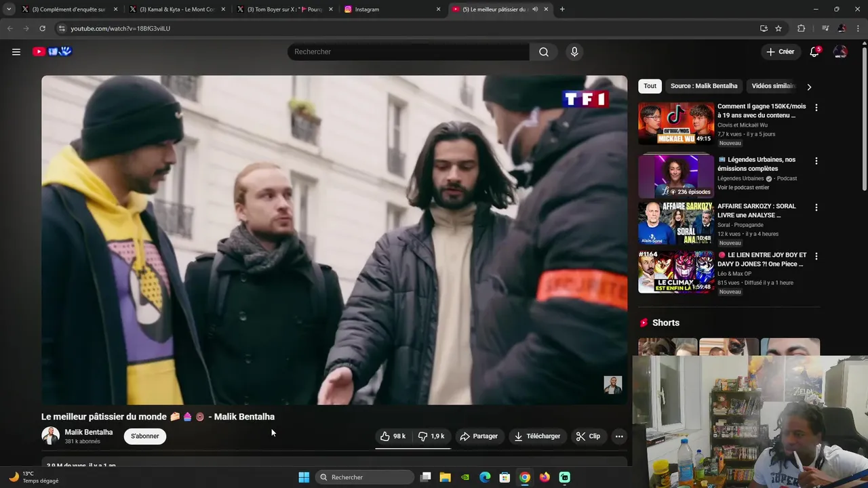Focus the YouTube Rechercher search box

coord(408,52)
